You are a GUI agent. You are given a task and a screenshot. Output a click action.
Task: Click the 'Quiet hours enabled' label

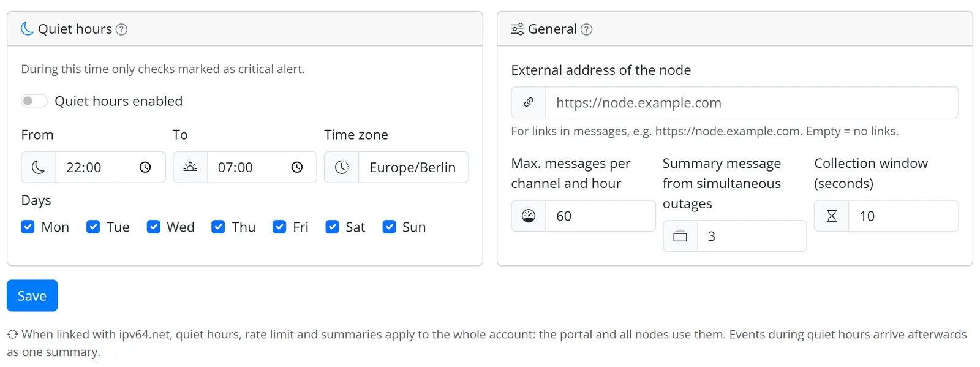pos(119,101)
